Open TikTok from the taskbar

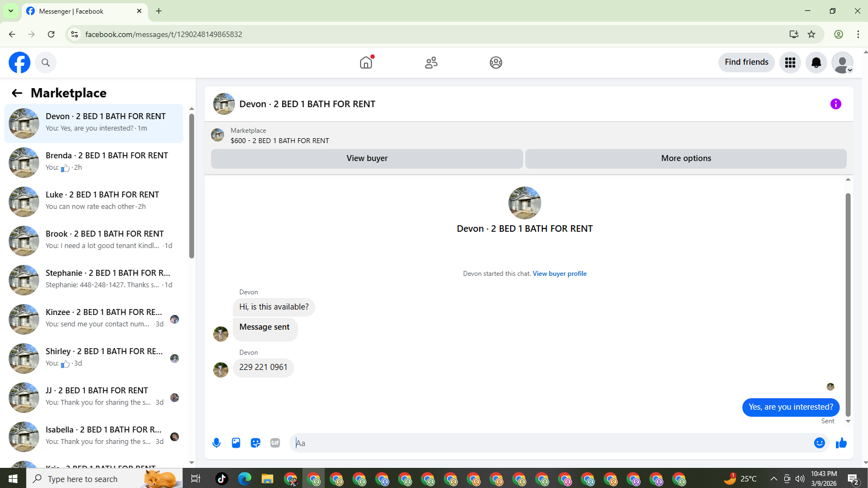click(222, 479)
